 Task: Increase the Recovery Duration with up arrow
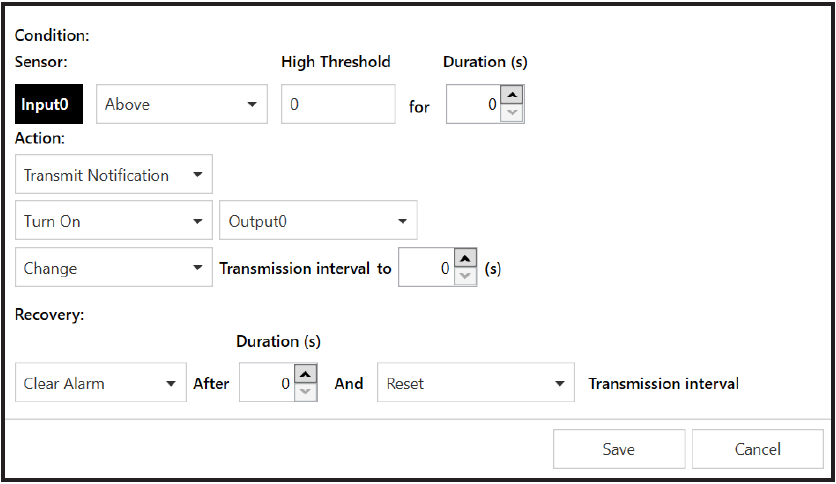click(306, 373)
